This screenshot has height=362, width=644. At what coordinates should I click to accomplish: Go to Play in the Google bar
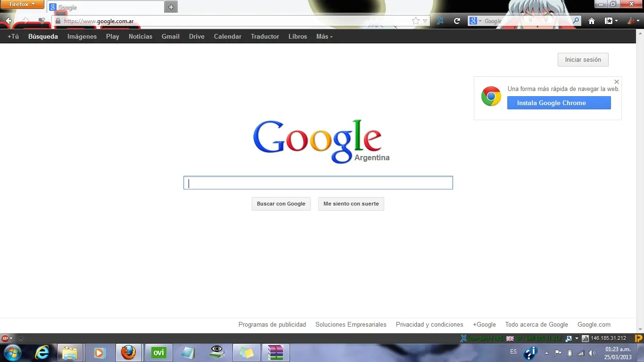pyautogui.click(x=113, y=36)
